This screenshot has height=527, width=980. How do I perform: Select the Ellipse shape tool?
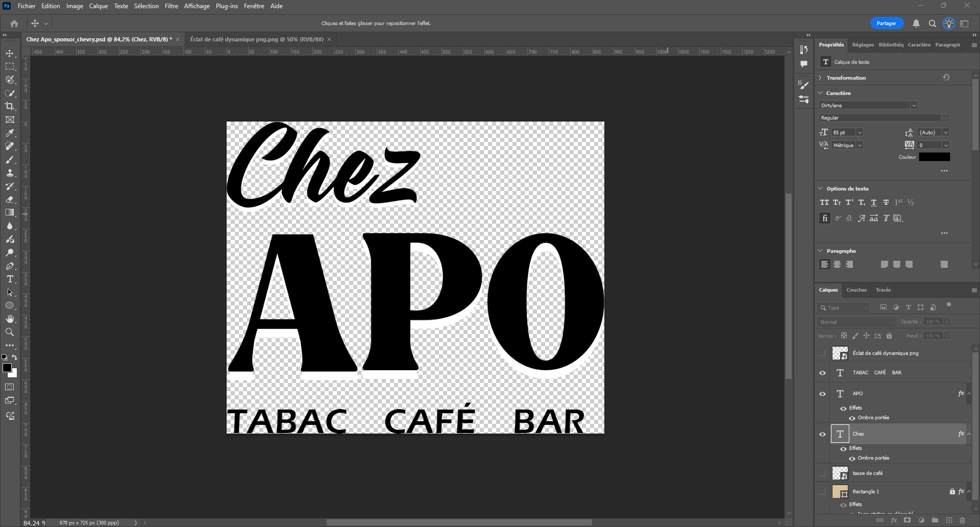[x=10, y=305]
